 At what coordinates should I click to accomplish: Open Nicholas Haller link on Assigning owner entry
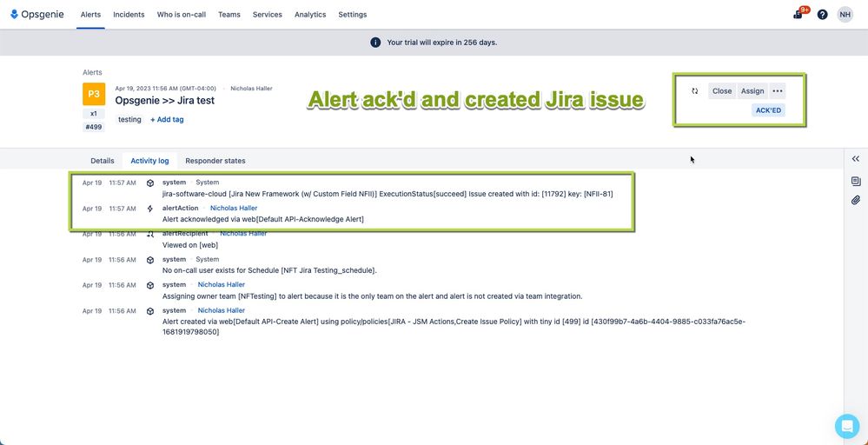pos(222,284)
